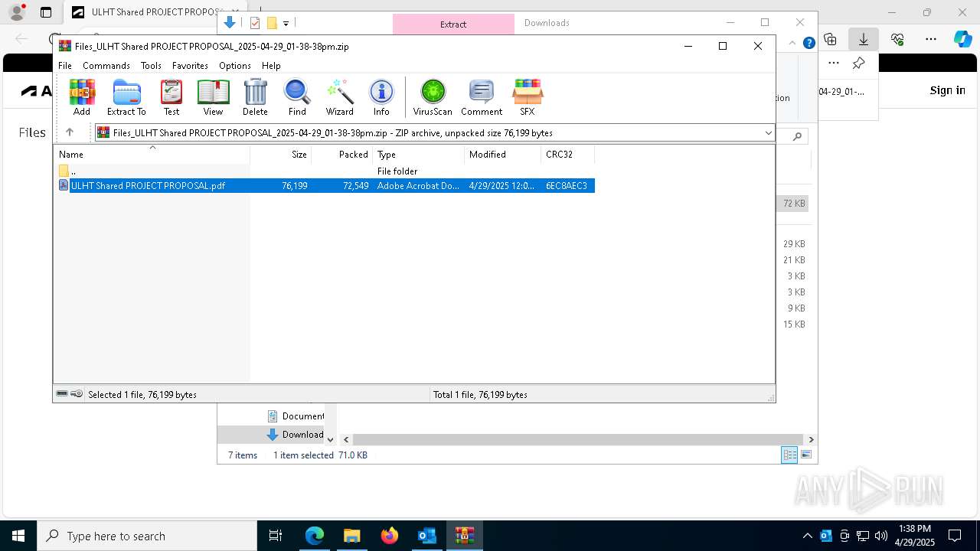Click the new folder icon in Explorer title bar
This screenshot has height=551, width=980.
[272, 23]
